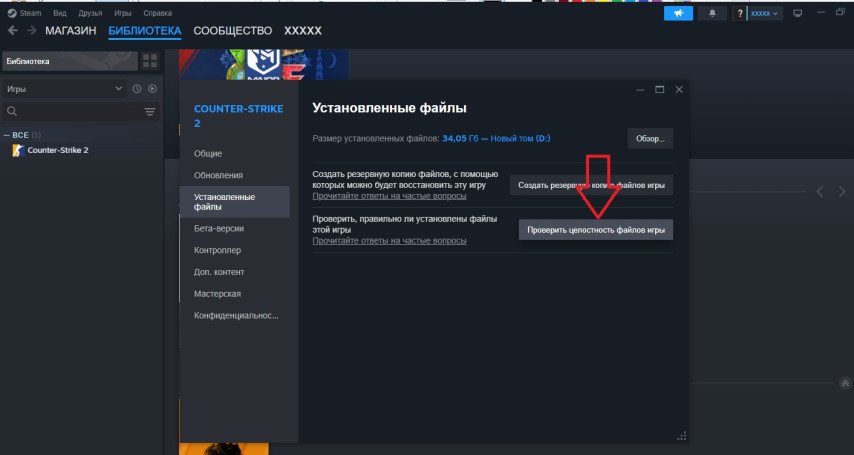Click the ready-to-play filter icon

click(x=152, y=89)
